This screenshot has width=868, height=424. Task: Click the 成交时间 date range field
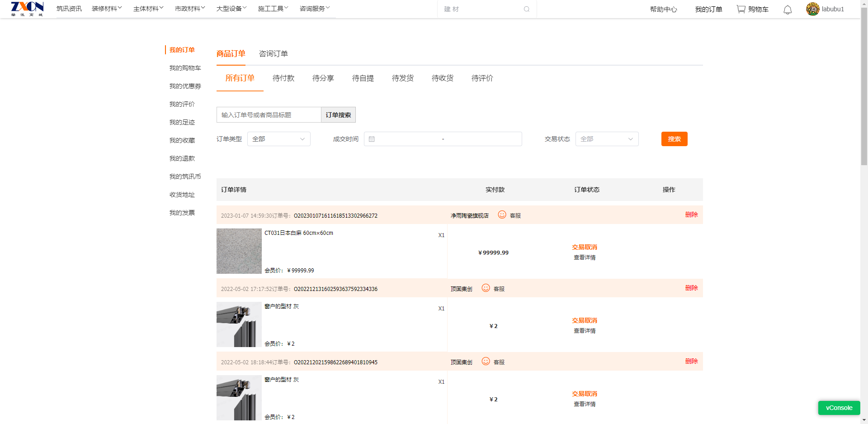click(x=443, y=139)
